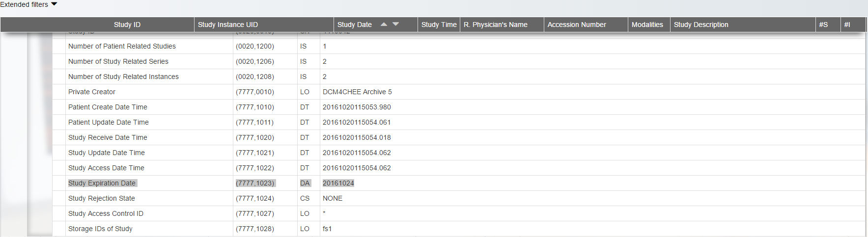Expand the Extended filters dropdown
868x237 pixels.
coord(28,4)
